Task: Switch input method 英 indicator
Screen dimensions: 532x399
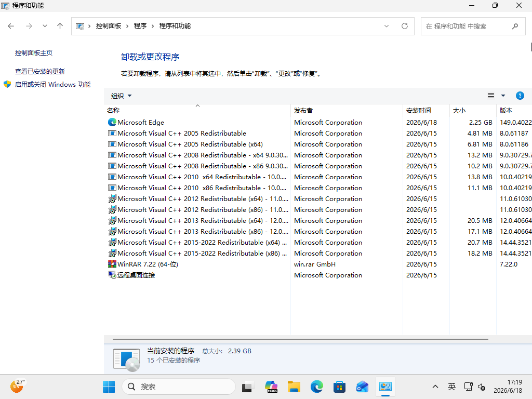Action: pos(451,387)
